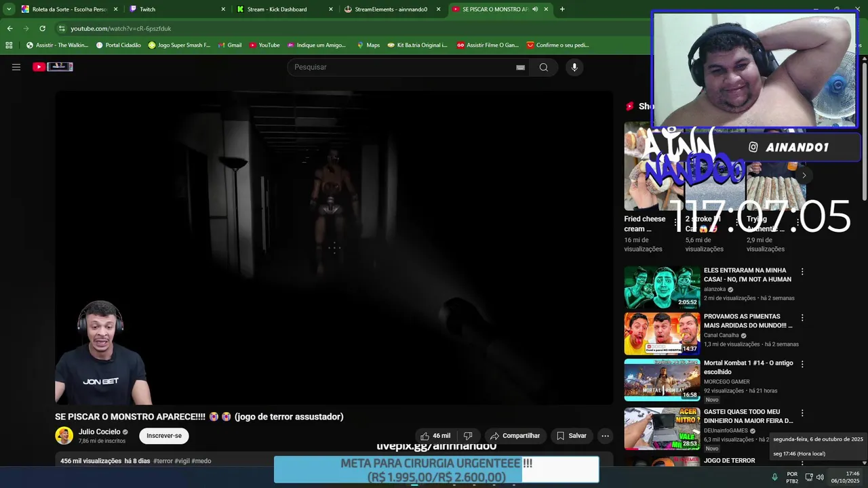This screenshot has width=868, height=488.
Task: Open the Gmail bookmark
Action: pos(229,45)
